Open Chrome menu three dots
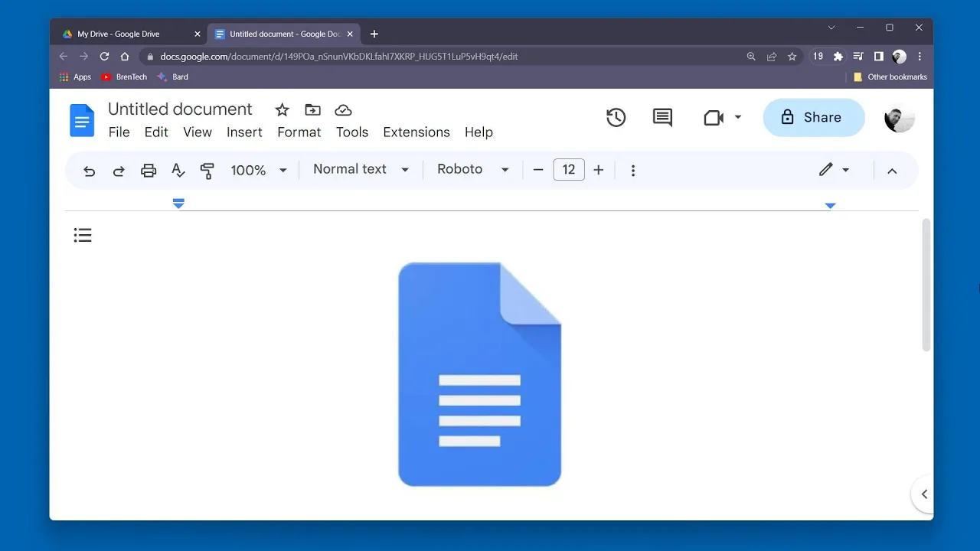980x551 pixels. (920, 56)
